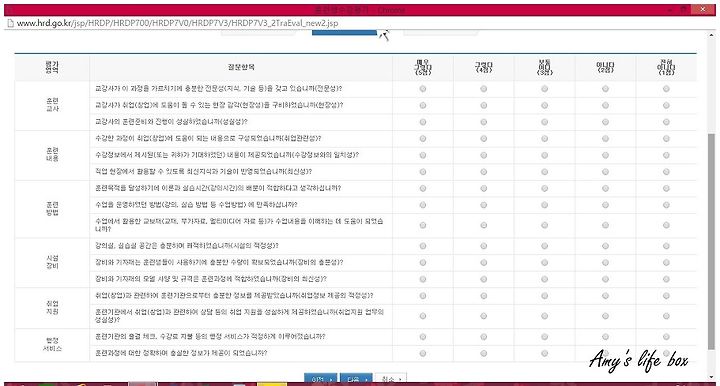Choose 4점 for the training content 최신성 question
Image resolution: width=720 pixels, height=386 pixels.
pyautogui.click(x=484, y=172)
